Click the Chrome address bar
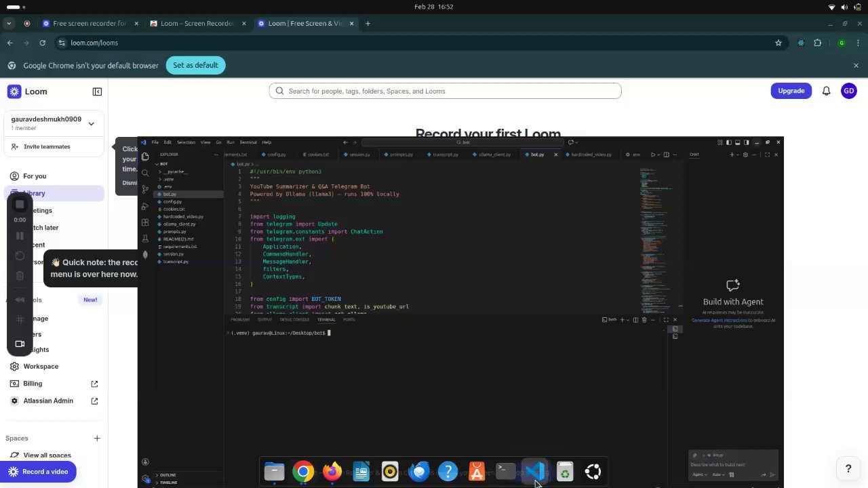 click(x=414, y=43)
